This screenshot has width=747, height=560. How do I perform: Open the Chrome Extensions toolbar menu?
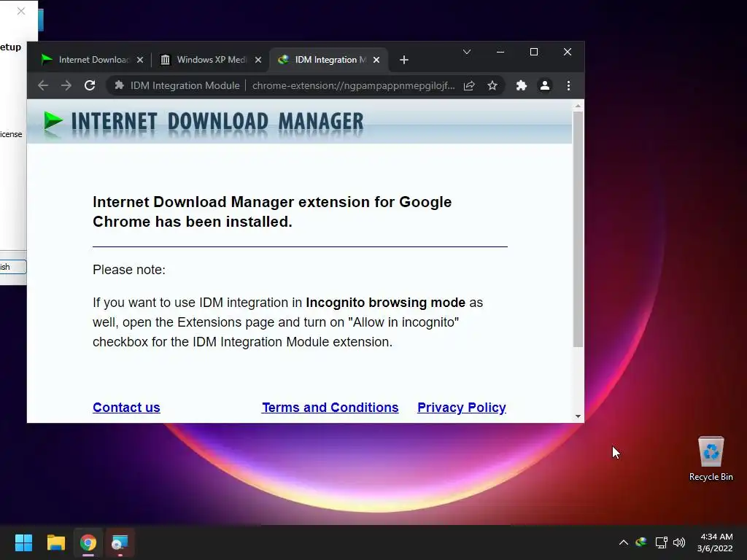click(522, 86)
